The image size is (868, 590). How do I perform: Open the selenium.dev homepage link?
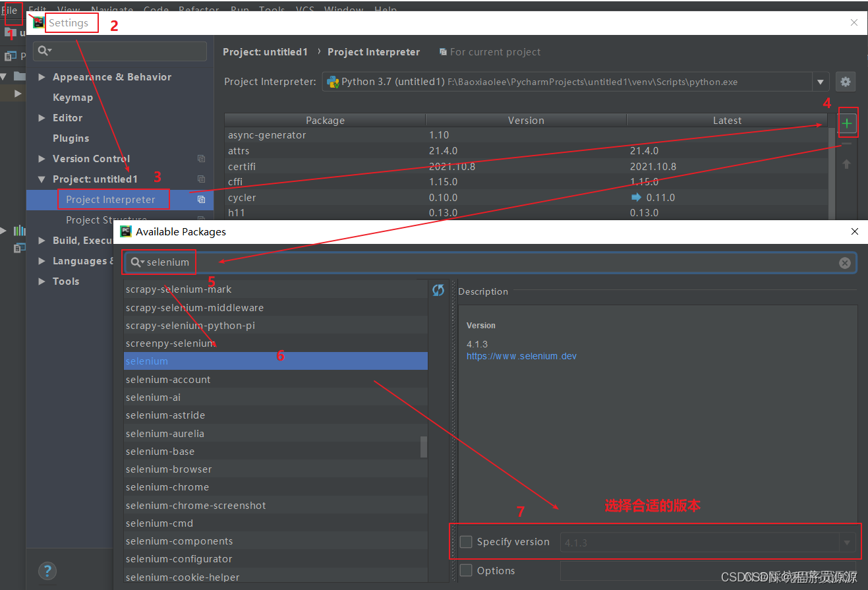521,356
